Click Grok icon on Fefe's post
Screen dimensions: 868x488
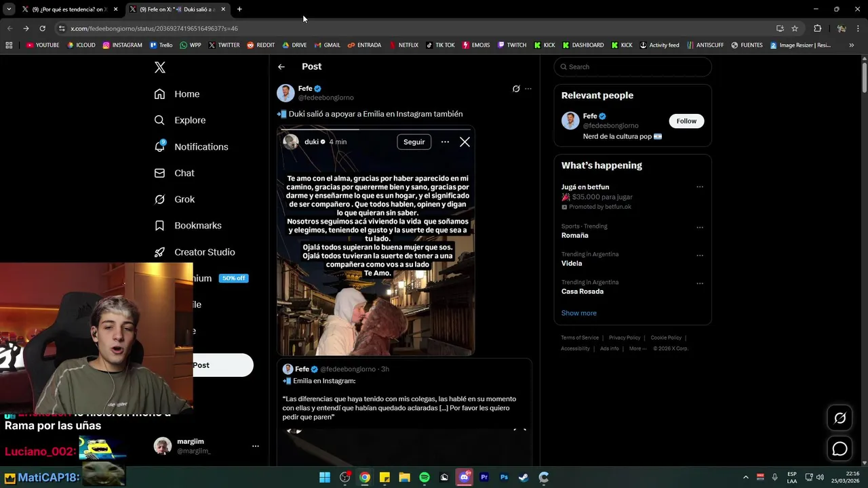[x=516, y=89]
